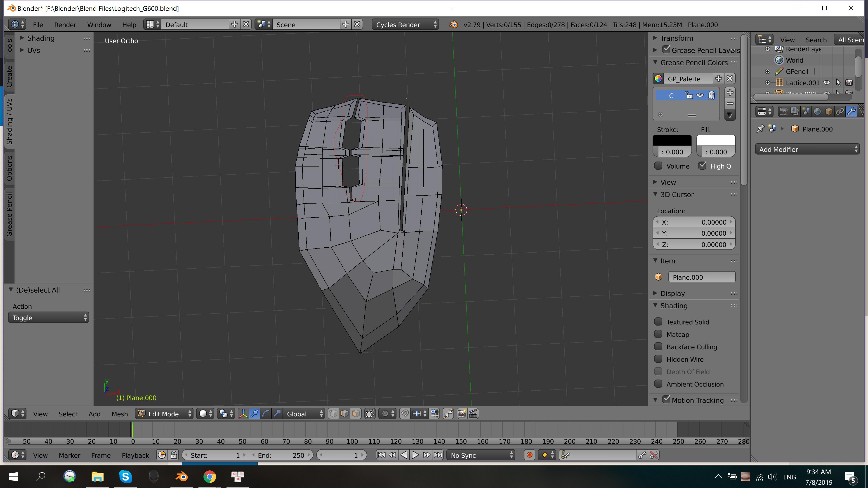Open the Render properties camera icon
This screenshot has height=488, width=868.
coord(783,111)
